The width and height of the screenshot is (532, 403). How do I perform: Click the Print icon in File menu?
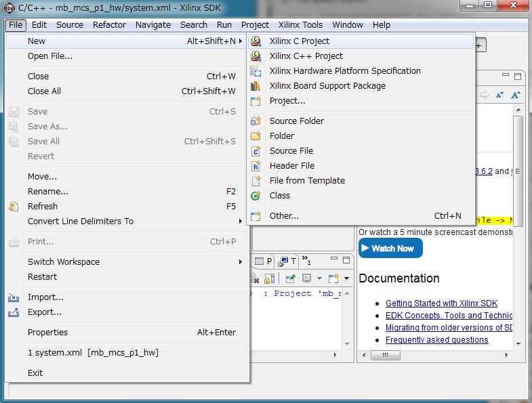point(14,242)
